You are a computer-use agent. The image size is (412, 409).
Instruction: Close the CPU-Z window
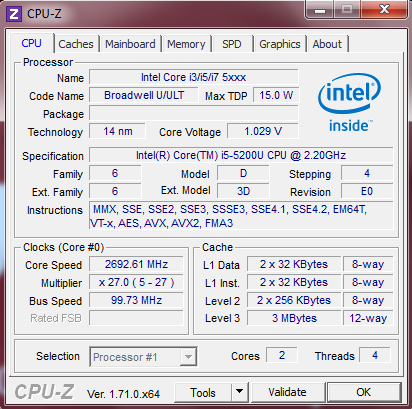[x=384, y=9]
